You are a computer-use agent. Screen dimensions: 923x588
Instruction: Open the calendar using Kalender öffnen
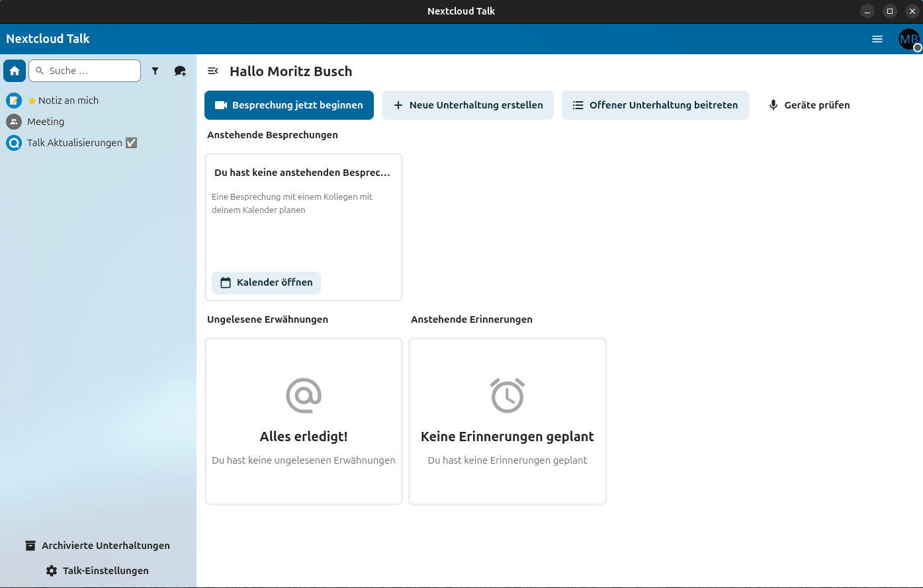pos(266,282)
